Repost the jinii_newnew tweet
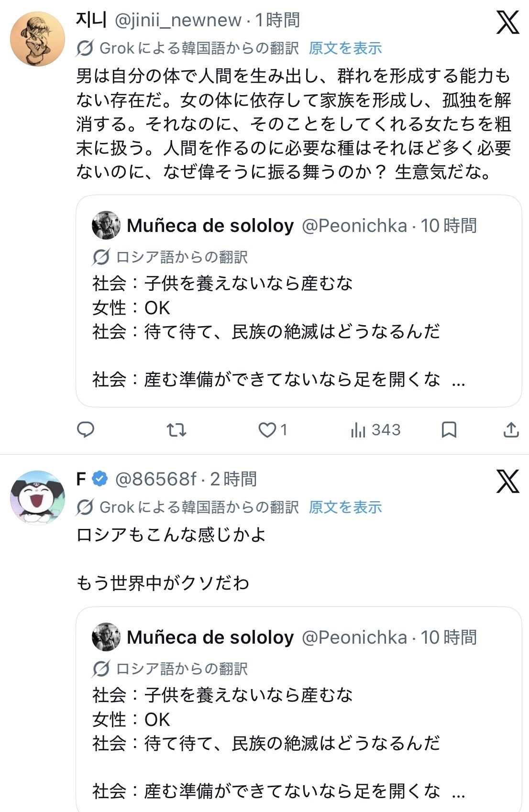529x812 pixels. click(176, 430)
